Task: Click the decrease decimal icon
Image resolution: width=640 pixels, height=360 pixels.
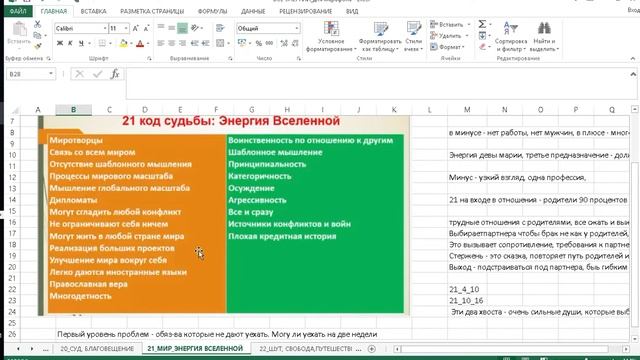Action: pos(295,43)
